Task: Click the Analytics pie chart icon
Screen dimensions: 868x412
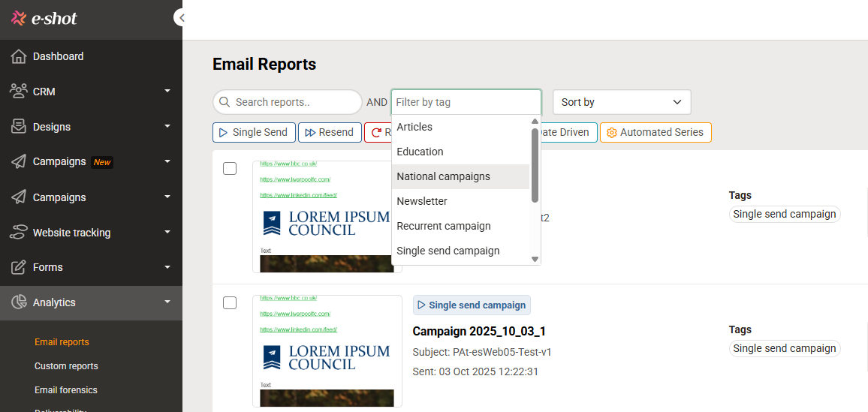Action: coord(19,302)
